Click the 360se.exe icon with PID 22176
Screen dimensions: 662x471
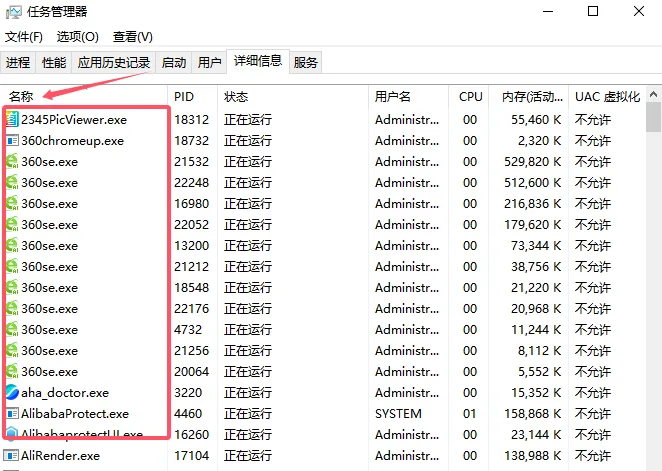(12, 309)
